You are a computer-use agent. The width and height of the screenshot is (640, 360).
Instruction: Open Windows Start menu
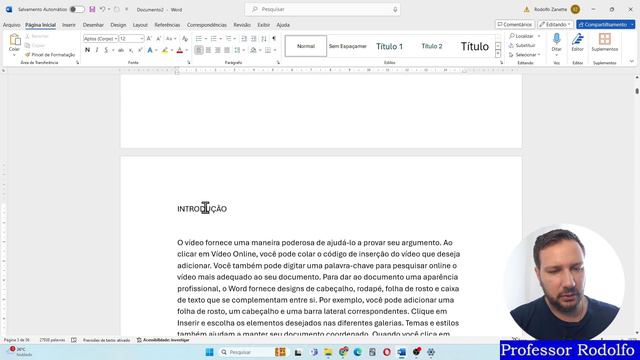pos(209,352)
